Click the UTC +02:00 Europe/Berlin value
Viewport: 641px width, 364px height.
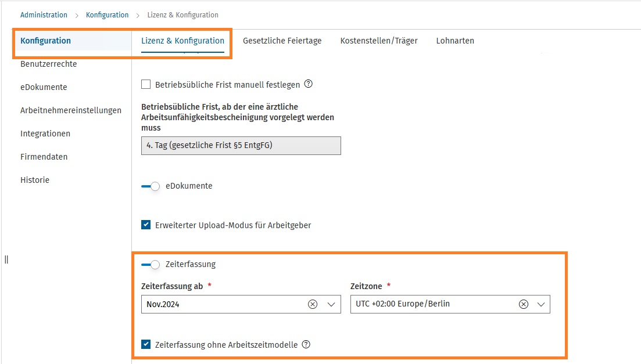click(x=403, y=304)
